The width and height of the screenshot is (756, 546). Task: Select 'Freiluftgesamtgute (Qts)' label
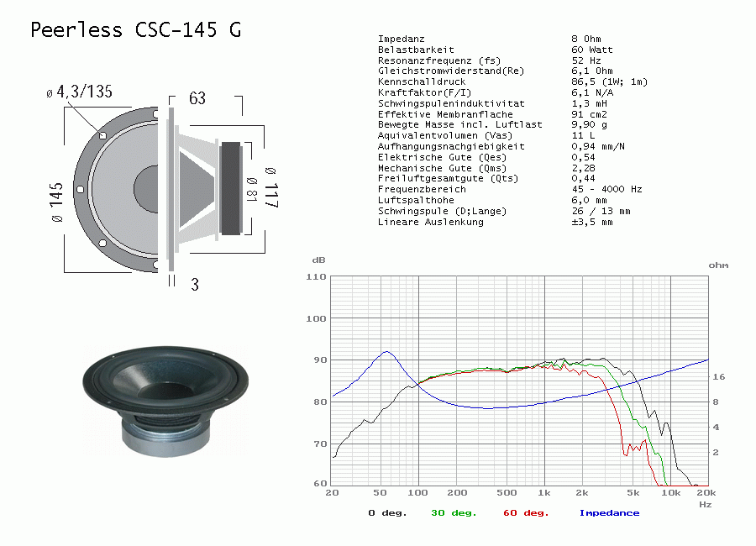tap(448, 178)
